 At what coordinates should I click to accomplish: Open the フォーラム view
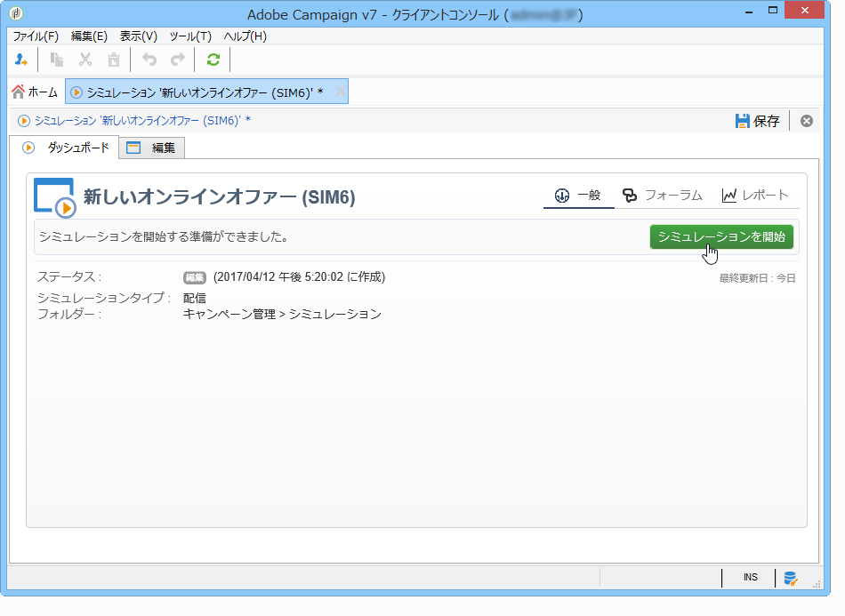tap(663, 195)
